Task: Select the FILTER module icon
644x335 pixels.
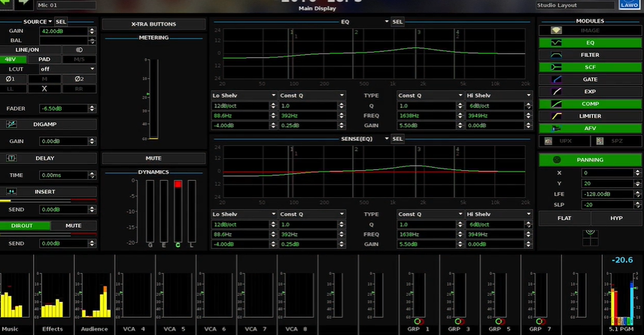Action: [x=557, y=55]
